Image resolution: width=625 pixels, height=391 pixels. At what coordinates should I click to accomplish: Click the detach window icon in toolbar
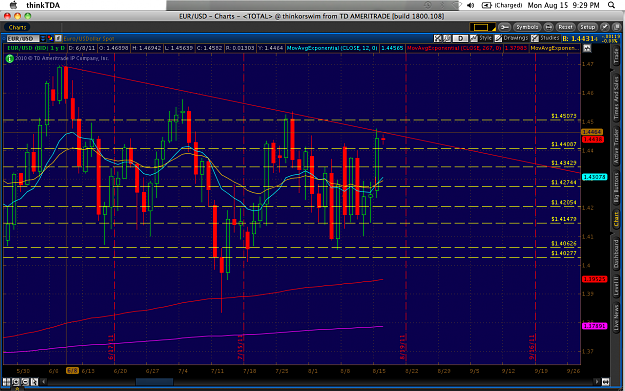point(616,27)
